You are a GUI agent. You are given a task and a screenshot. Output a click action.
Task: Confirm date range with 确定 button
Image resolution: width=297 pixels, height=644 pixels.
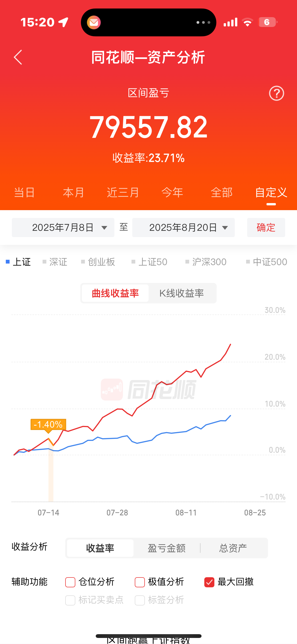point(266,228)
